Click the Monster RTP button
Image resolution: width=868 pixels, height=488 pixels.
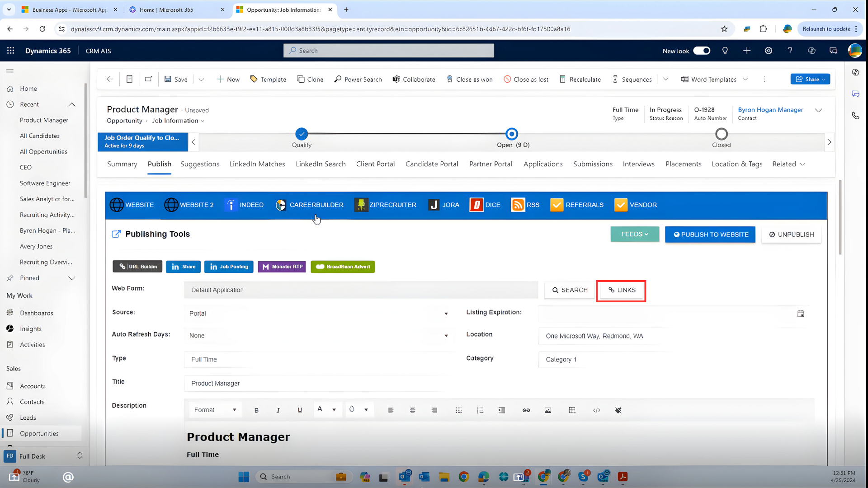coord(282,267)
